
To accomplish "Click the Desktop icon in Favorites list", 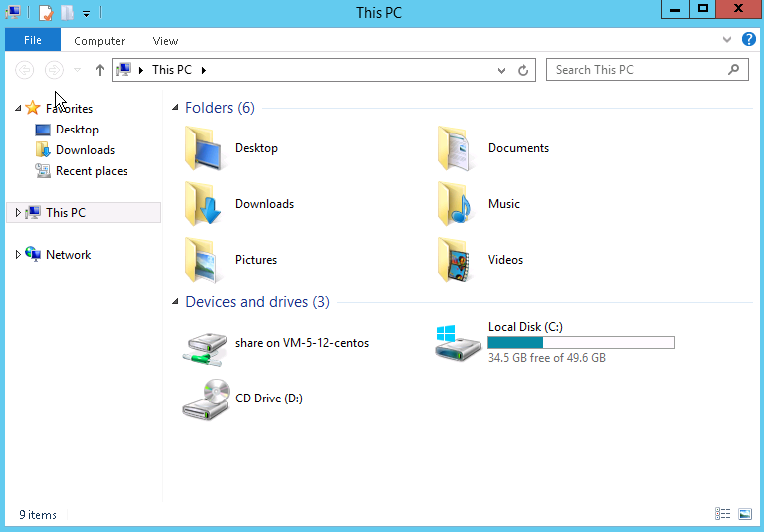I will (43, 130).
